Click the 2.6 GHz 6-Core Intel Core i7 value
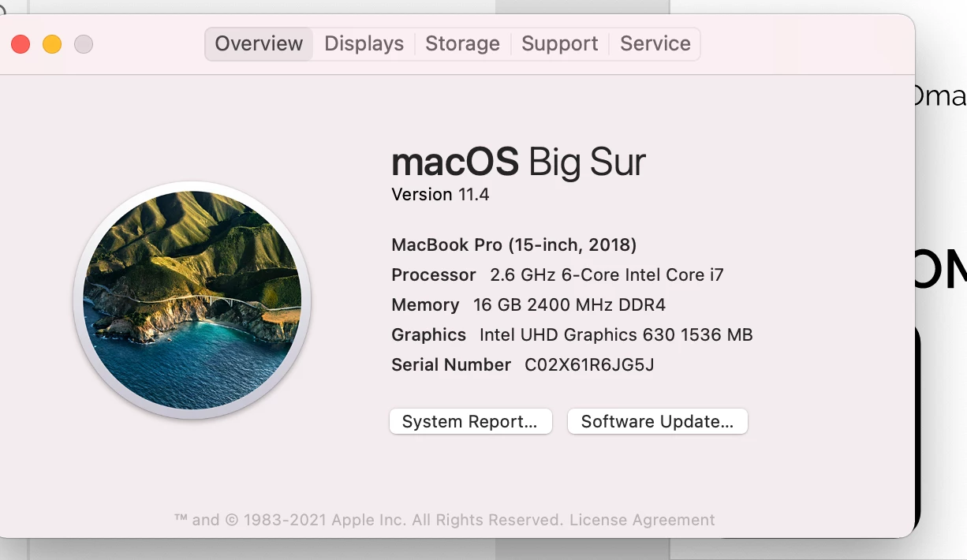This screenshot has height=560, width=967. pos(607,274)
